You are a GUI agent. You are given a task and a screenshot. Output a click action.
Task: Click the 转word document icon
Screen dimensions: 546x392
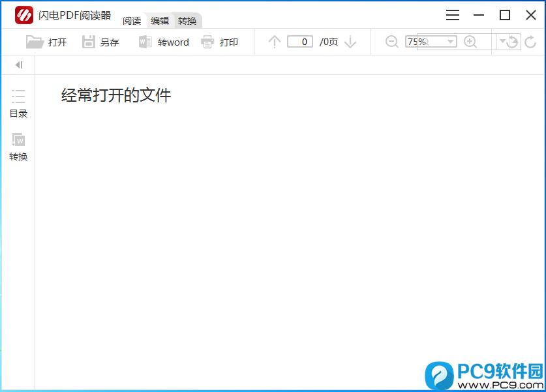tap(145, 42)
